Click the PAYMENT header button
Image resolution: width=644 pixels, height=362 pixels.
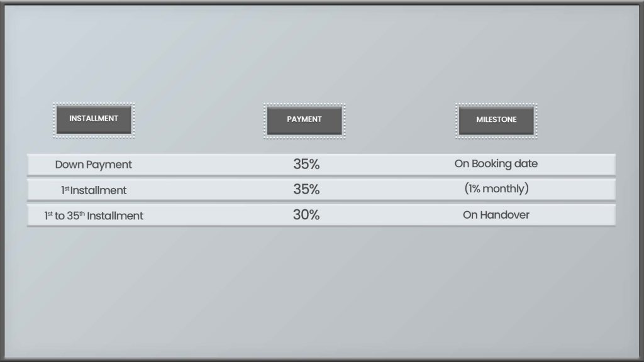click(304, 120)
